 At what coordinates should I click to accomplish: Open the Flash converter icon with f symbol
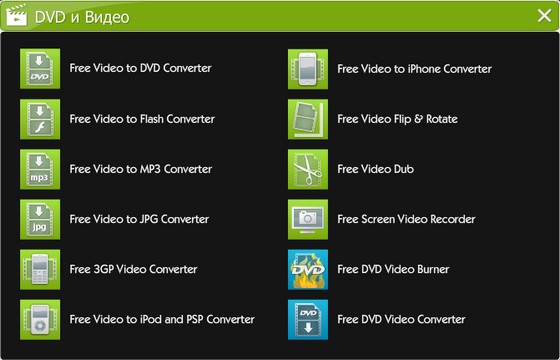click(40, 119)
